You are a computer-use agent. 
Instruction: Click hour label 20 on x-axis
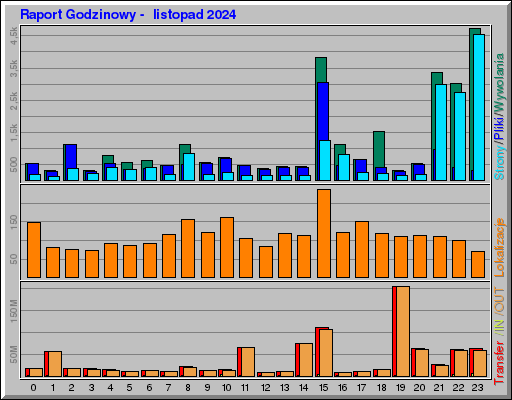419,388
